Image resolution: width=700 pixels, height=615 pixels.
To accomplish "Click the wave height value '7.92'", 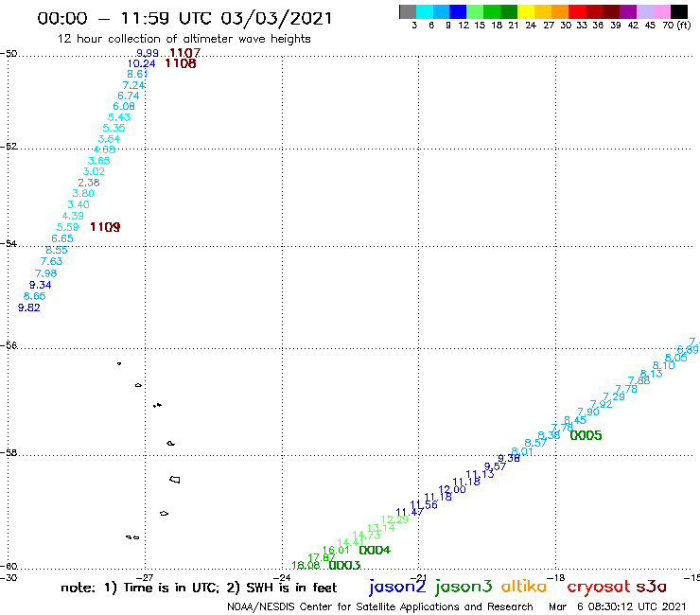I will [x=601, y=404].
